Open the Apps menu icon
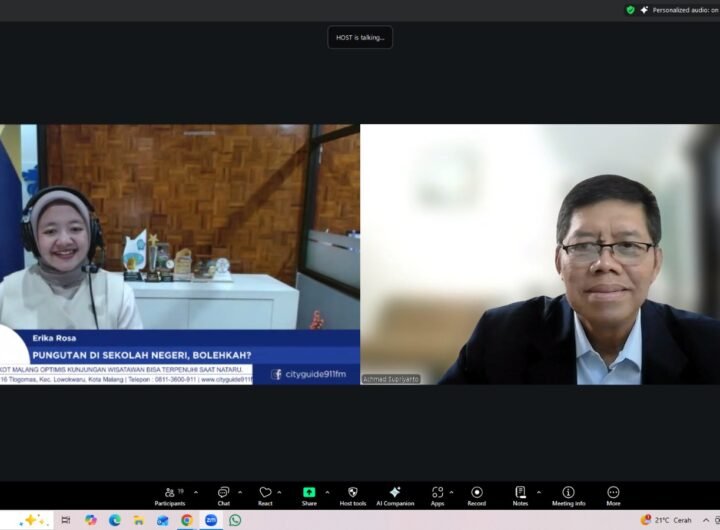 (x=437, y=494)
